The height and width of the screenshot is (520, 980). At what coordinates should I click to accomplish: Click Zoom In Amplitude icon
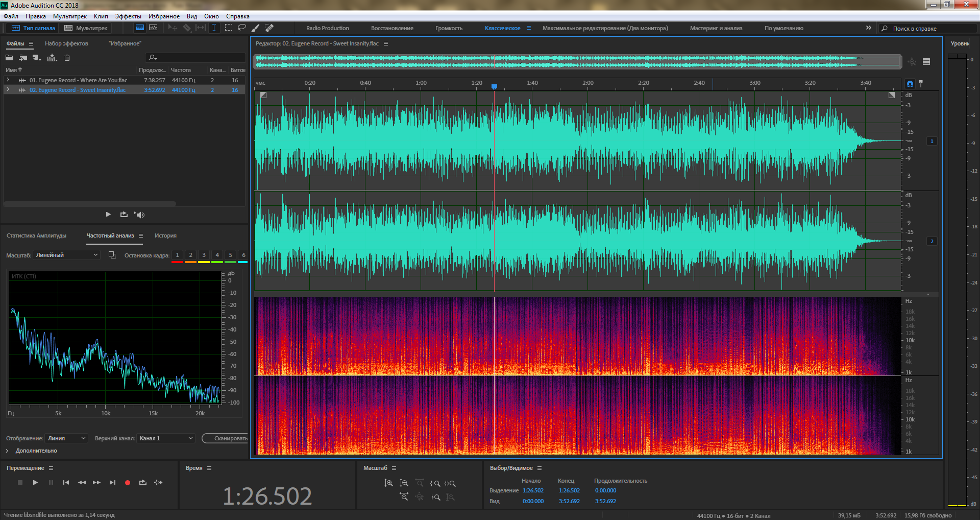point(389,483)
